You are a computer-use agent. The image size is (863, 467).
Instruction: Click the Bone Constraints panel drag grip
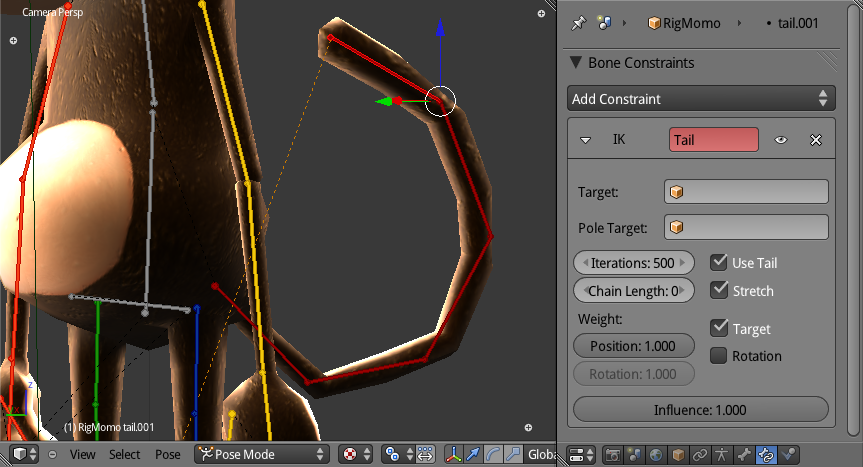pyautogui.click(x=827, y=62)
